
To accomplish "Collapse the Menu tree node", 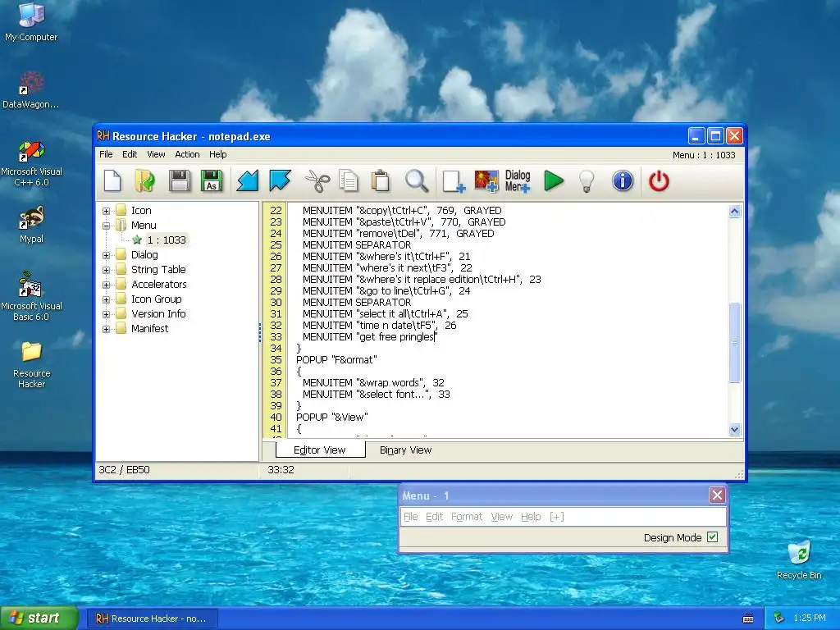I will pos(106,226).
